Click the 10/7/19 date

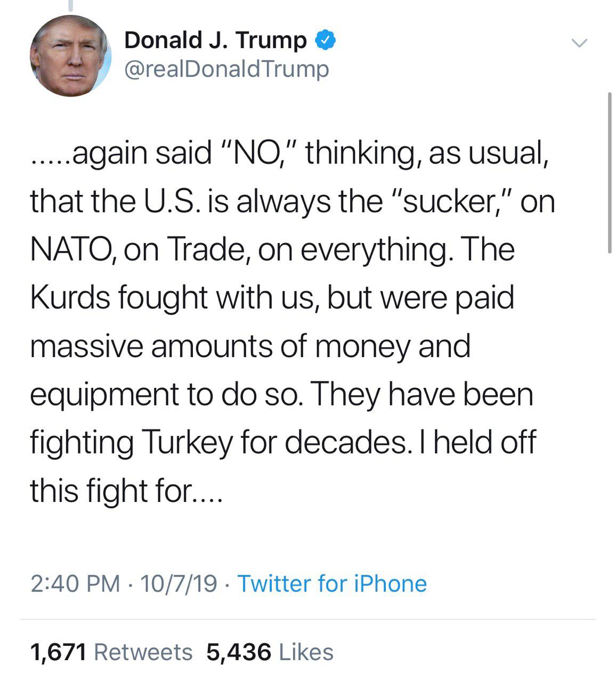[179, 583]
